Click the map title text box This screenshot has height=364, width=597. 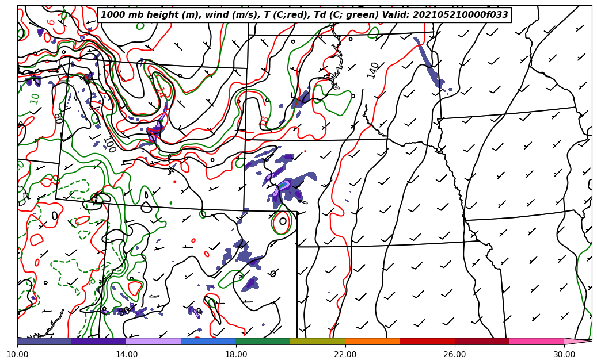[x=304, y=15]
